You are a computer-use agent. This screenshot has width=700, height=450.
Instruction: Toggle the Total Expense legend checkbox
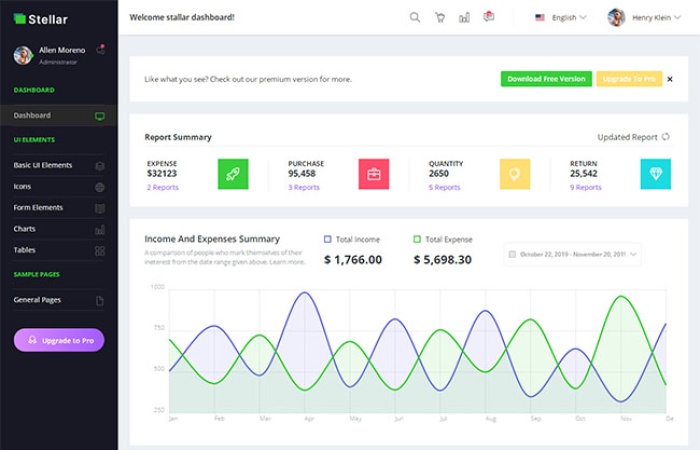point(417,239)
